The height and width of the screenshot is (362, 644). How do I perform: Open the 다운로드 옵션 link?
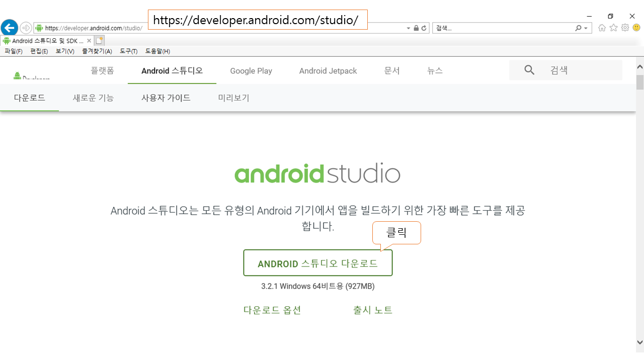(x=272, y=310)
